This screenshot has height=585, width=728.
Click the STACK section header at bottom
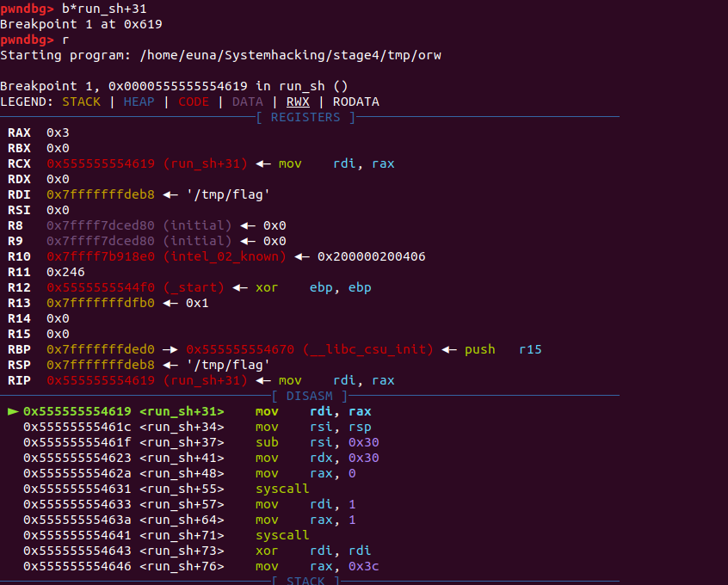click(305, 581)
